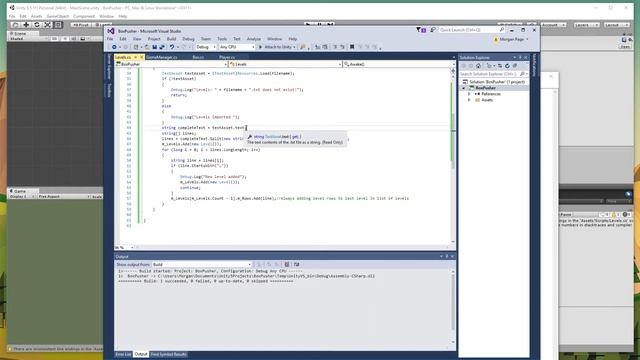
Task: Open Unity Free Aspect dropdown in Game view
Action: coord(64,197)
